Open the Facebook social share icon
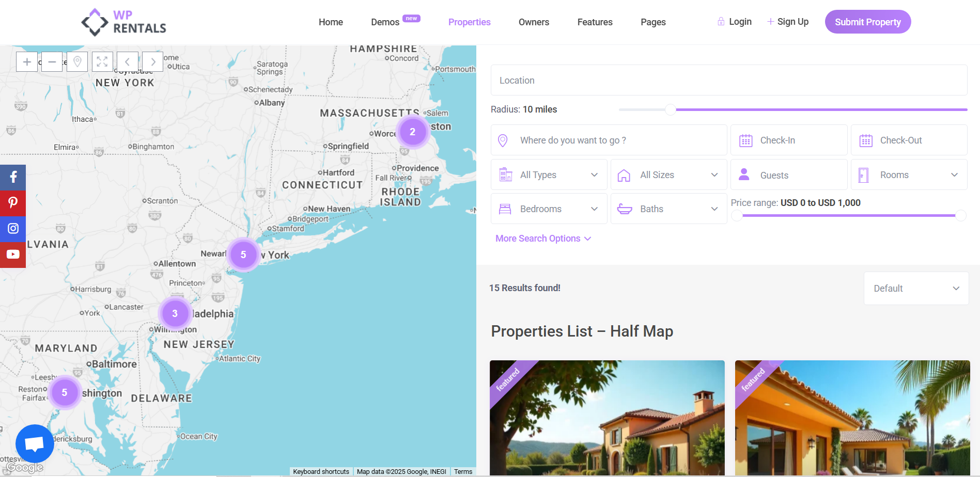Image resolution: width=980 pixels, height=477 pixels. (13, 177)
